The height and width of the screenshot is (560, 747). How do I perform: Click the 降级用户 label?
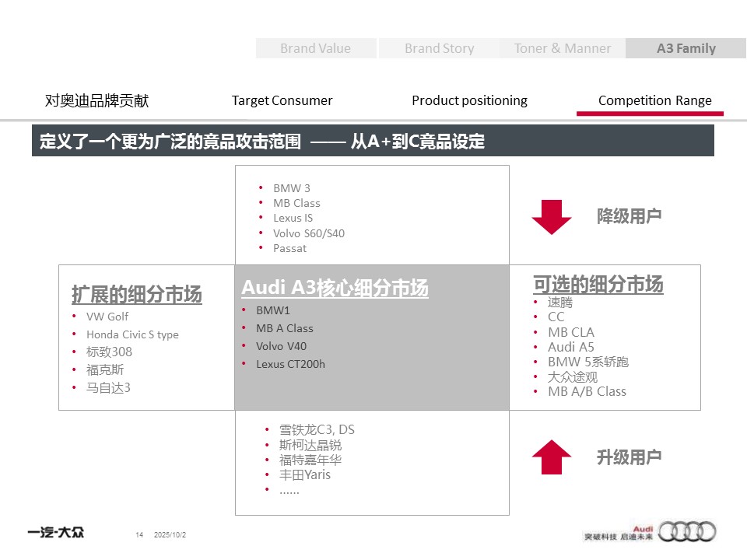pyautogui.click(x=629, y=216)
